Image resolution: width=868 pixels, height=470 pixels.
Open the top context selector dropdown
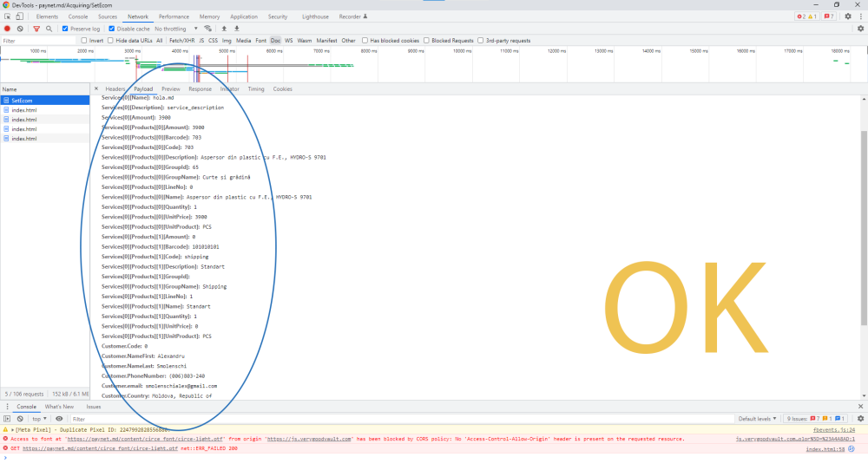39,419
